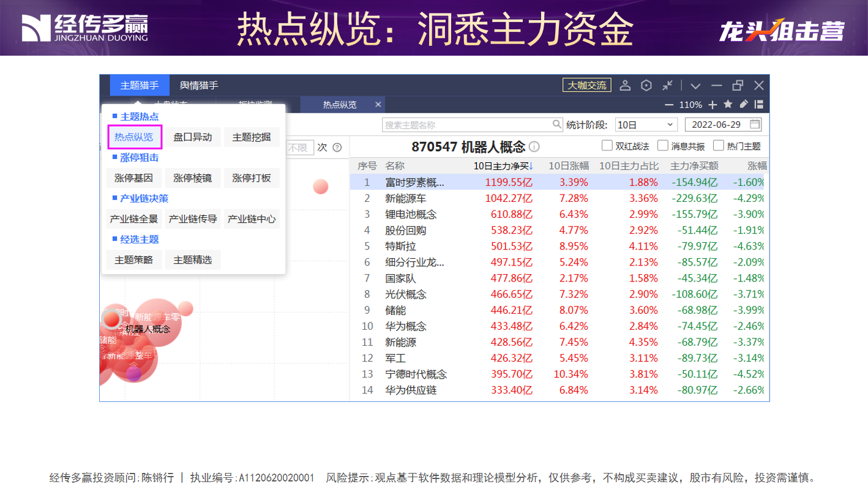Open 产业链传导 from the menu
The width and height of the screenshot is (868, 487).
pos(193,219)
